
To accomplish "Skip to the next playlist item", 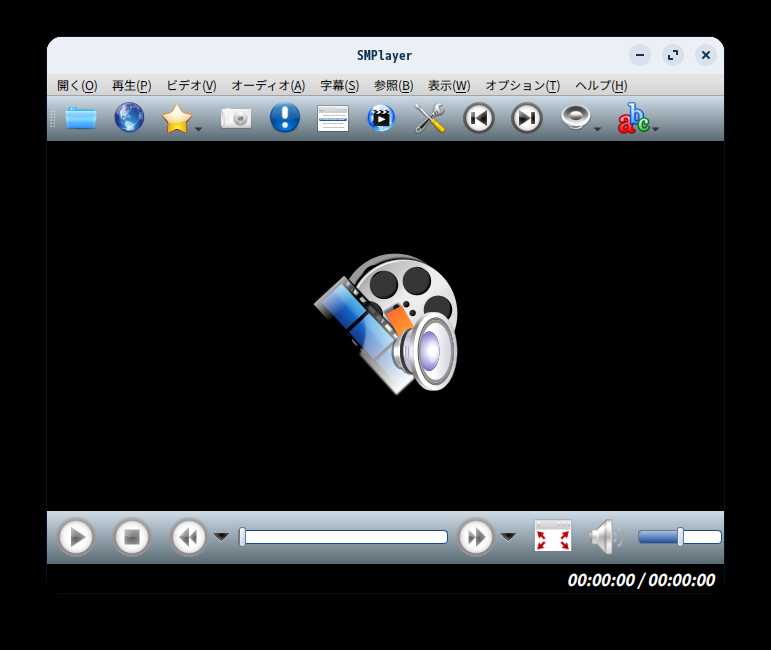I will click(527, 118).
